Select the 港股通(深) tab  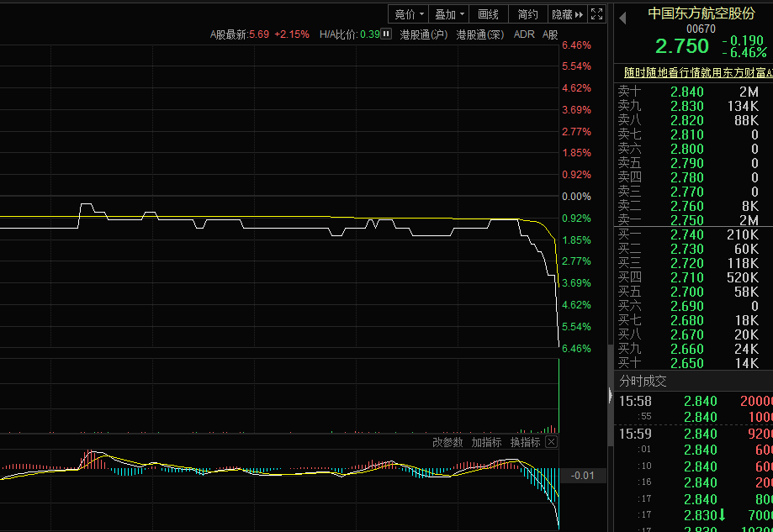[480, 34]
